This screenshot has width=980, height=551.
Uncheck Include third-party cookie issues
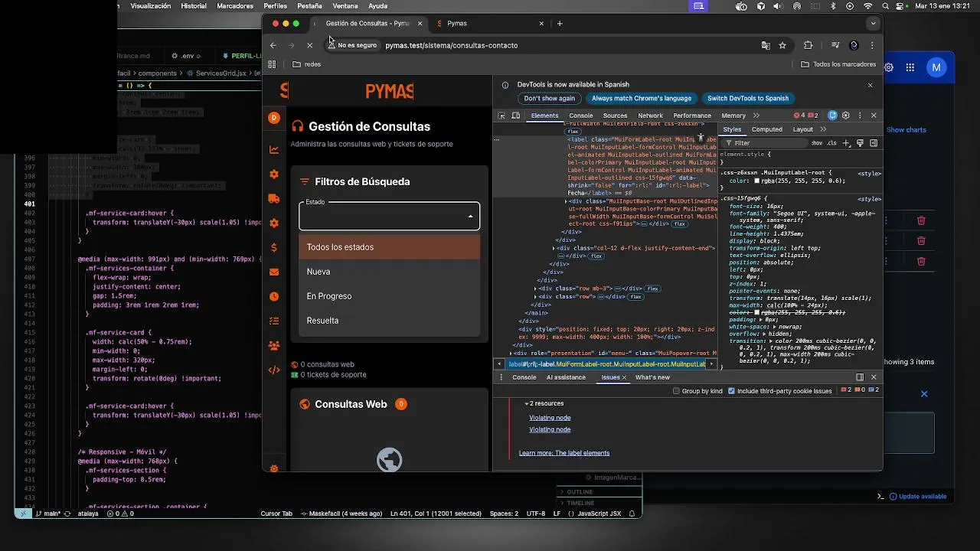(x=731, y=391)
